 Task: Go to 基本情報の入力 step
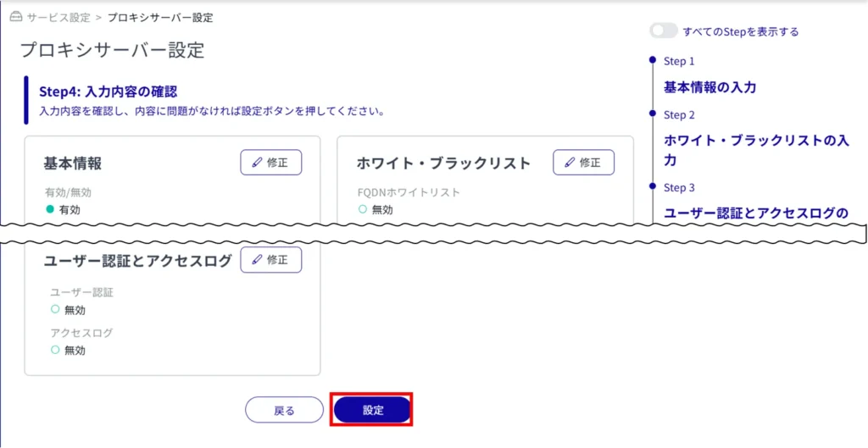point(709,87)
